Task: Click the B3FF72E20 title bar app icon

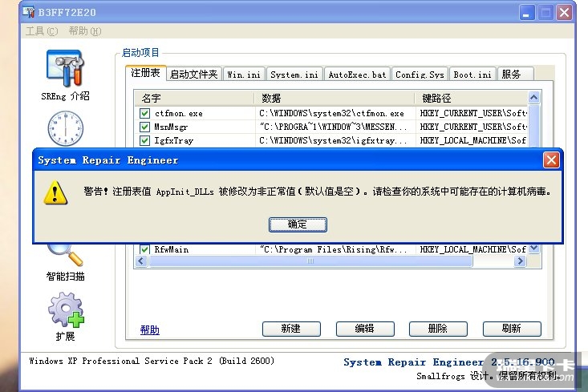Action: click(x=29, y=12)
